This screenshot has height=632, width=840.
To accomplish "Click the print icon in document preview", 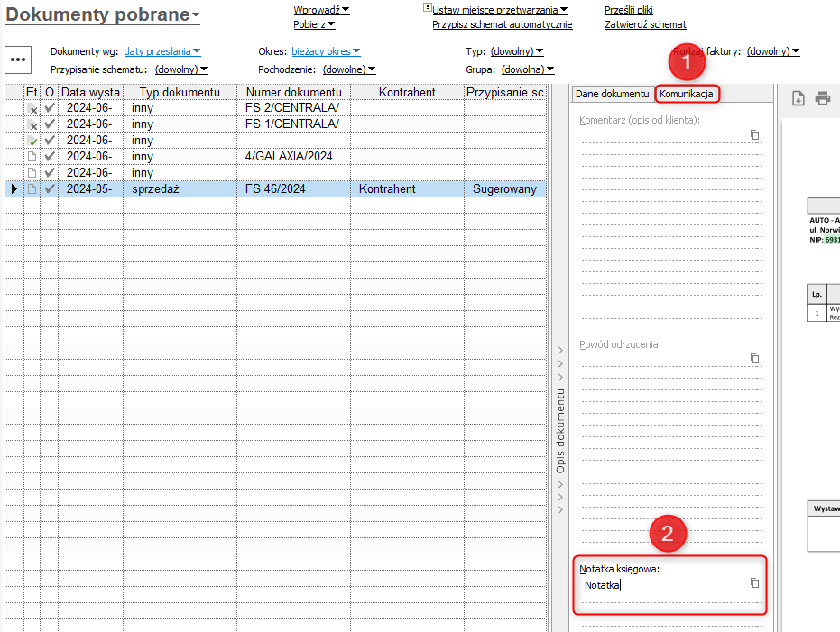I will [x=822, y=98].
